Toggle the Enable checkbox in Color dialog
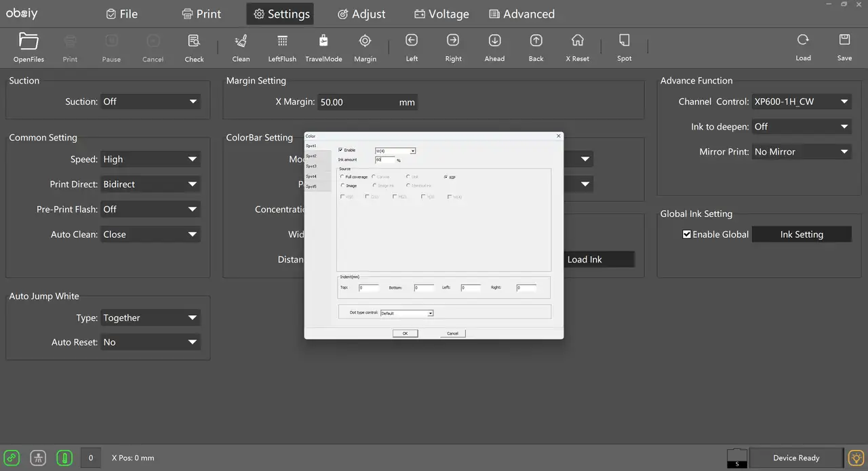Image resolution: width=868 pixels, height=471 pixels. (x=340, y=150)
